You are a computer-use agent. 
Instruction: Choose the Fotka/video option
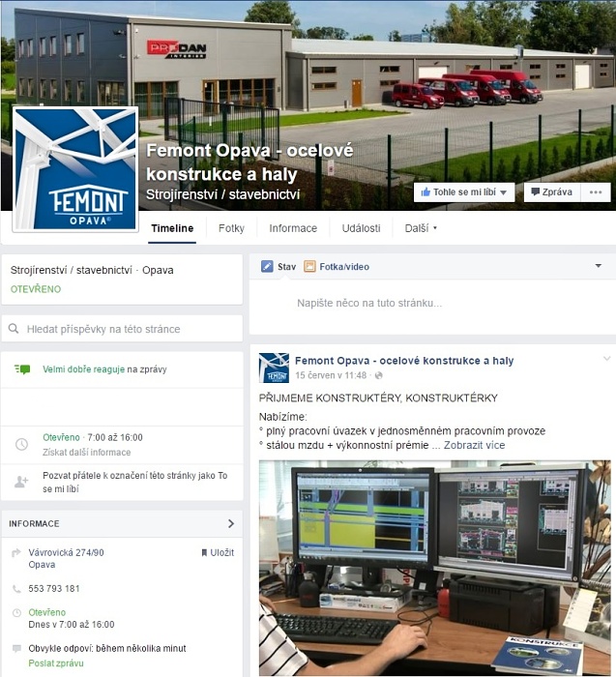[x=336, y=266]
